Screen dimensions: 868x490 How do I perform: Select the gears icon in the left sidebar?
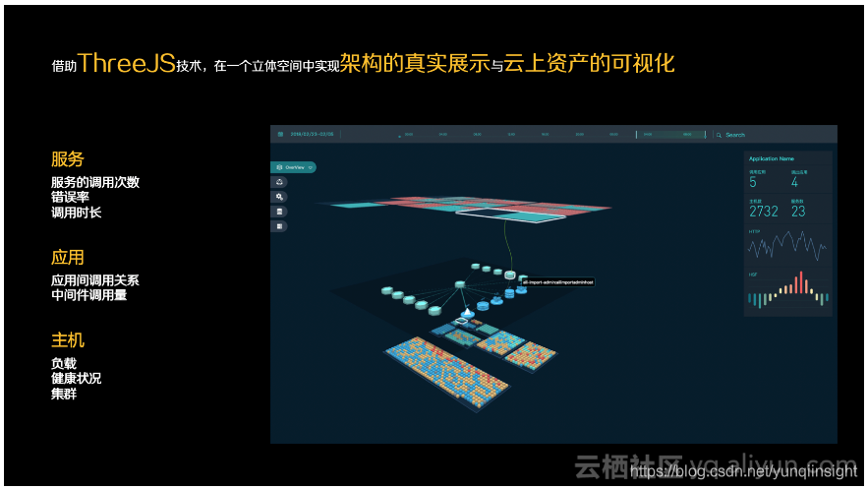click(279, 197)
